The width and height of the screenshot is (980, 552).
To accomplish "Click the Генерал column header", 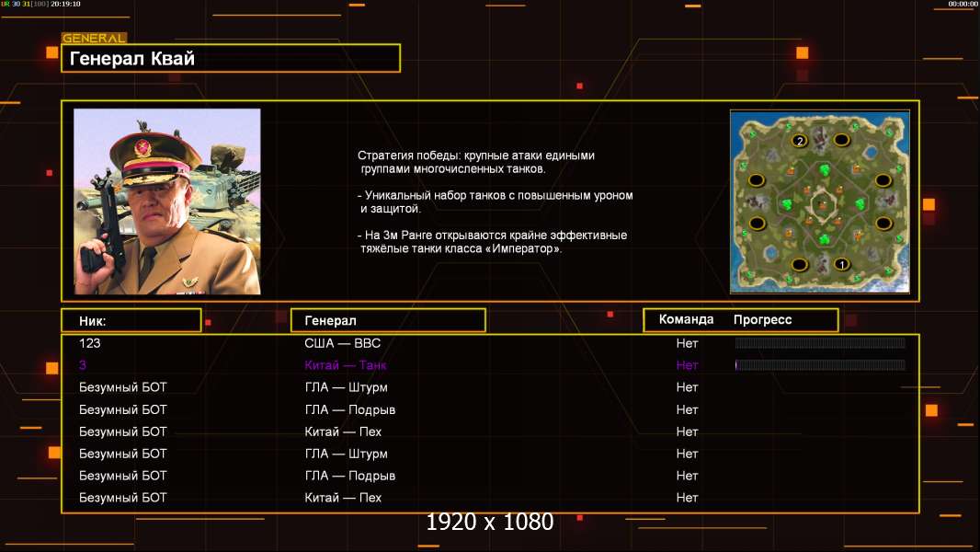I will pyautogui.click(x=387, y=320).
